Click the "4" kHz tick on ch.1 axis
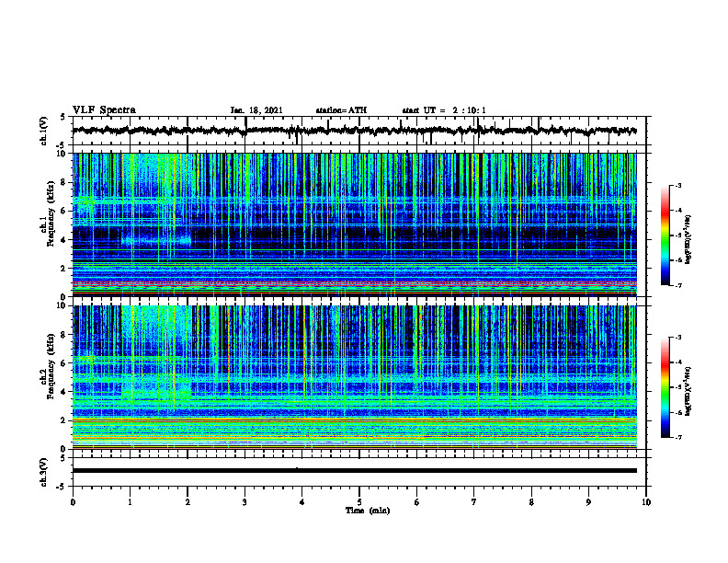Screen dimensions: 728x563 [65, 240]
